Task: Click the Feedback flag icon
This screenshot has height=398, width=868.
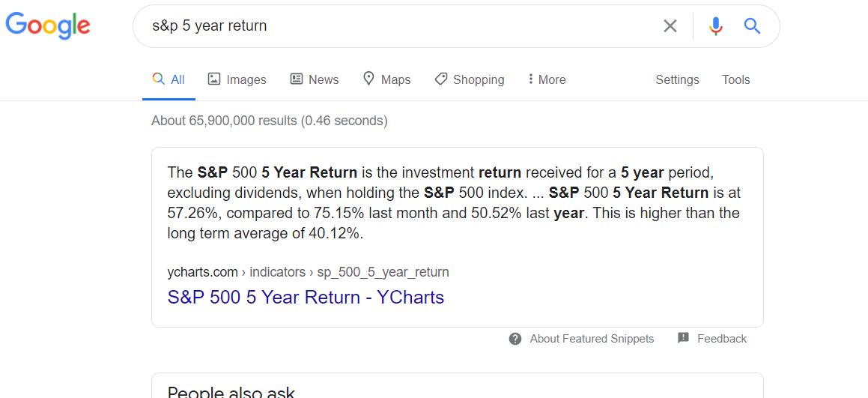Action: point(683,338)
